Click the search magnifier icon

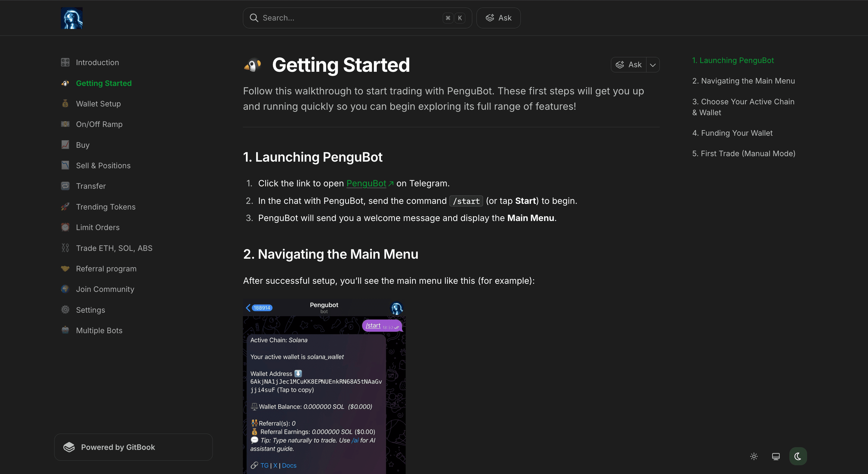point(254,18)
